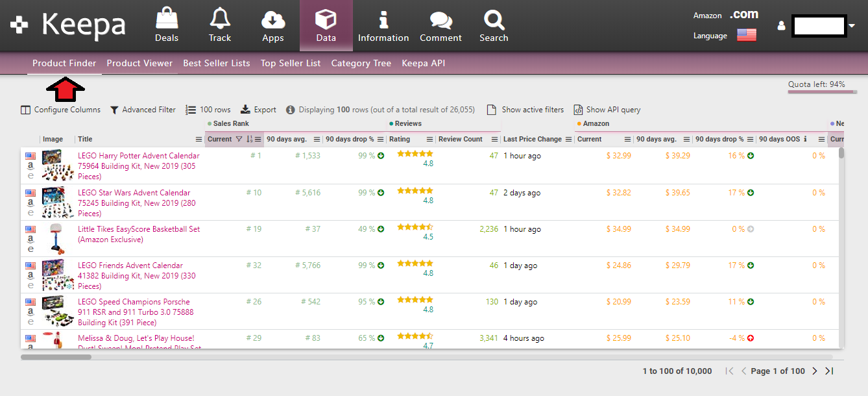Open the Amazon Current column menu
Image resolution: width=868 pixels, height=396 pixels.
tap(628, 139)
